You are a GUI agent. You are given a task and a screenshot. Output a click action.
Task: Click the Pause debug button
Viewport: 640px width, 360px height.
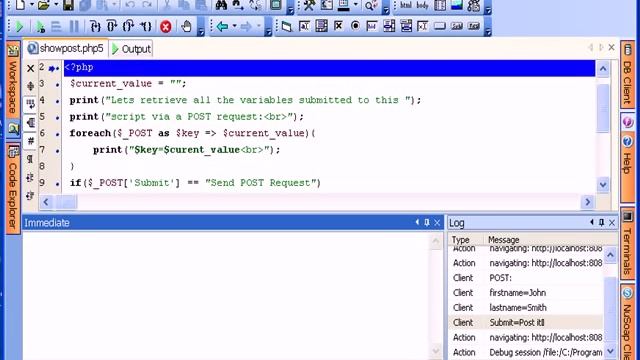(74, 27)
